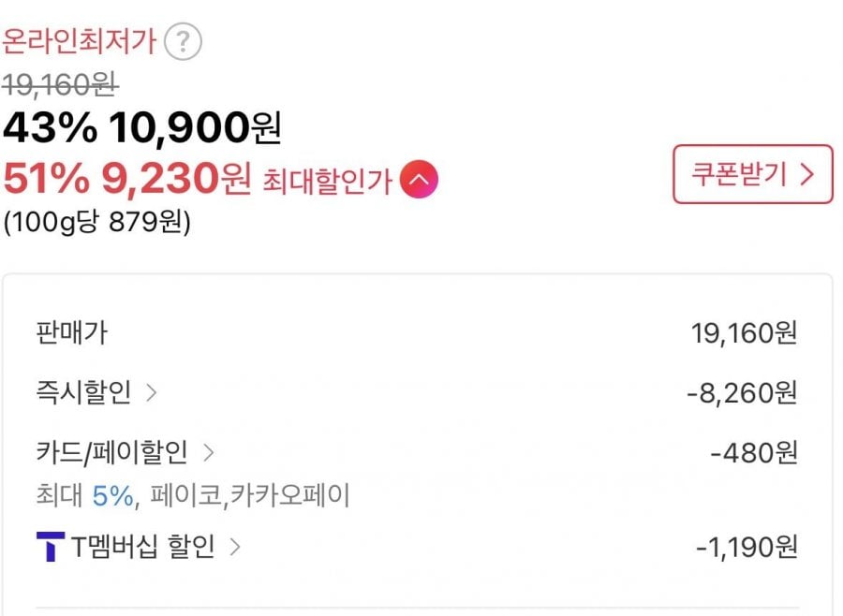Click the blue T membership logo
Image resolution: width=843 pixels, height=616 pixels.
(x=50, y=546)
